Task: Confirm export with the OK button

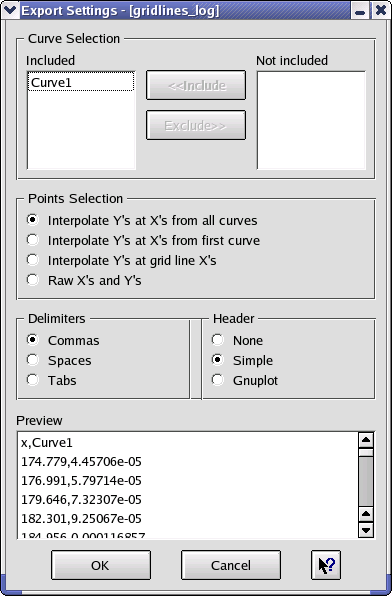Action: click(x=101, y=565)
